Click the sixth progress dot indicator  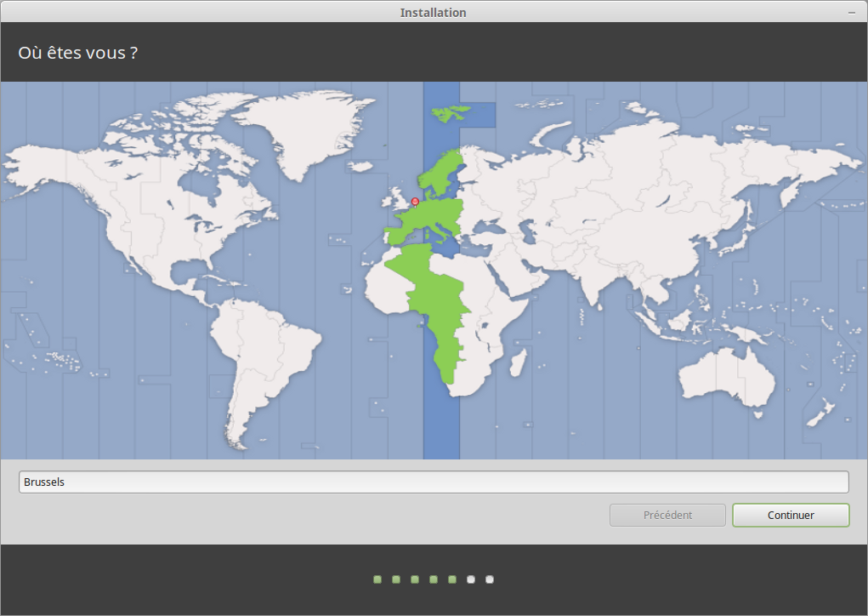471,579
